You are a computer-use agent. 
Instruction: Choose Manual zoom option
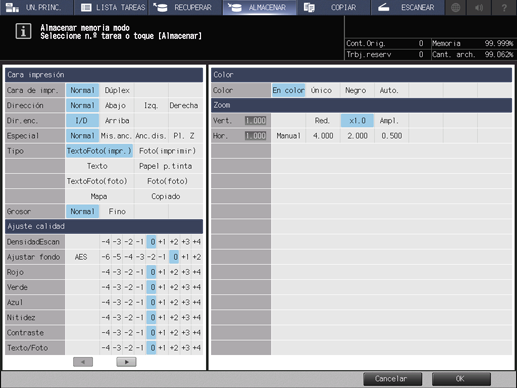(x=288, y=136)
